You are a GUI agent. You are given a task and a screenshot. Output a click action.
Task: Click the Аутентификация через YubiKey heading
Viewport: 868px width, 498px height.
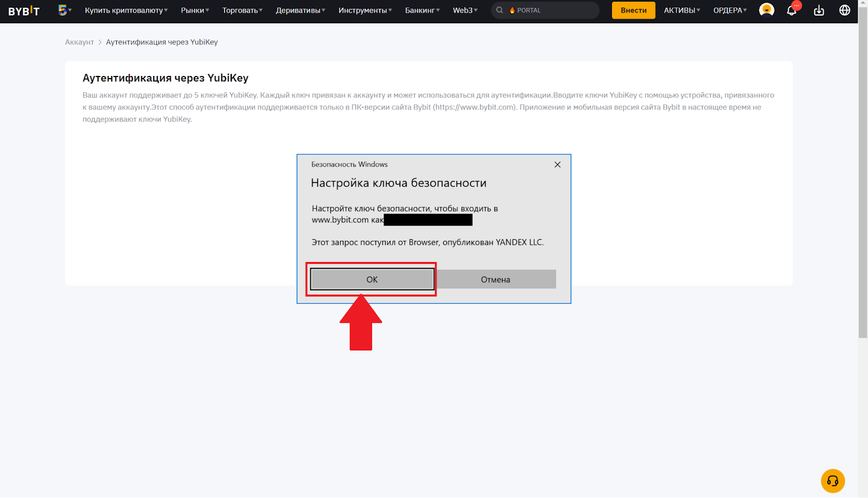[165, 78]
